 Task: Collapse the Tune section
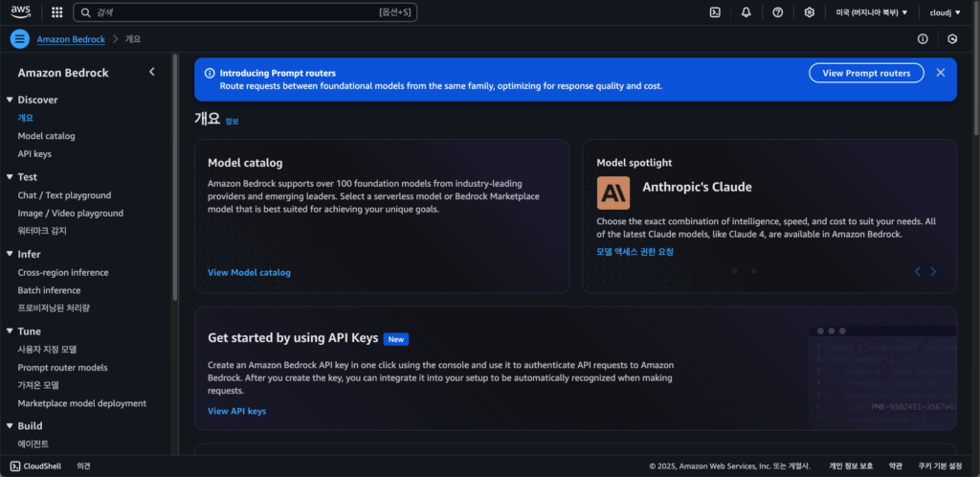pos(10,331)
